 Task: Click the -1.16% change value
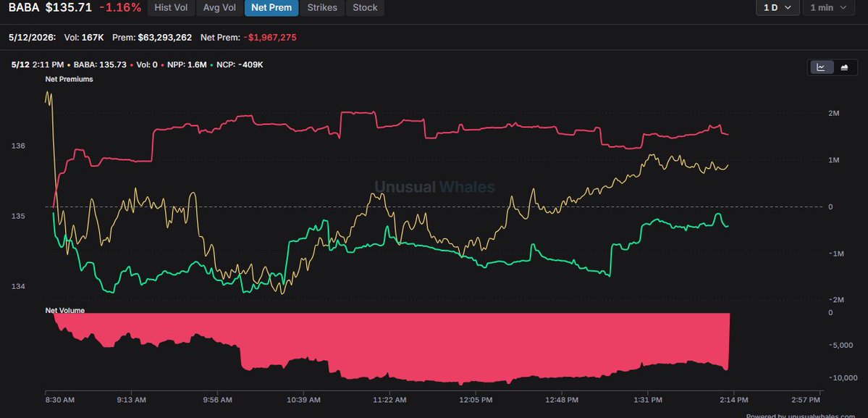120,8
